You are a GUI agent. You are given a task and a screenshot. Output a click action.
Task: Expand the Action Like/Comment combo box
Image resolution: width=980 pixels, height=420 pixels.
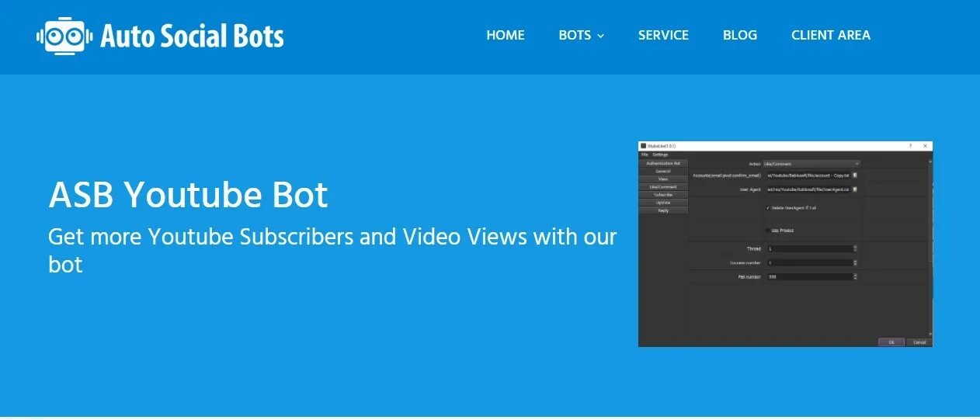coord(811,164)
